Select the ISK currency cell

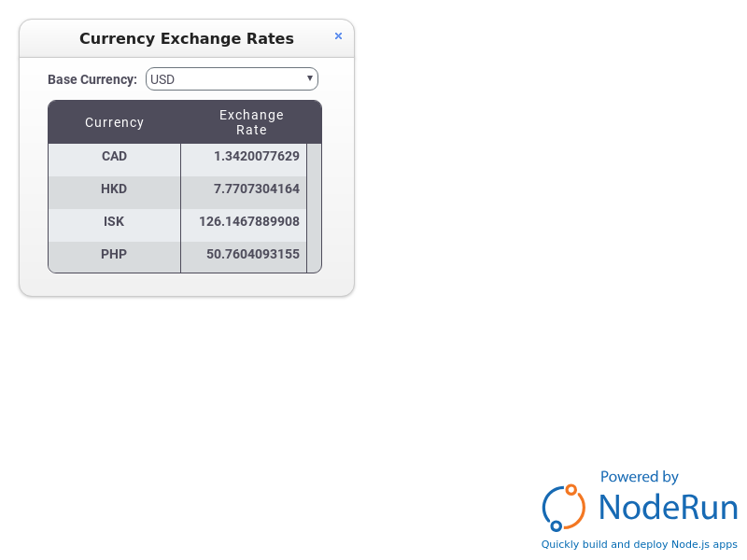click(115, 222)
